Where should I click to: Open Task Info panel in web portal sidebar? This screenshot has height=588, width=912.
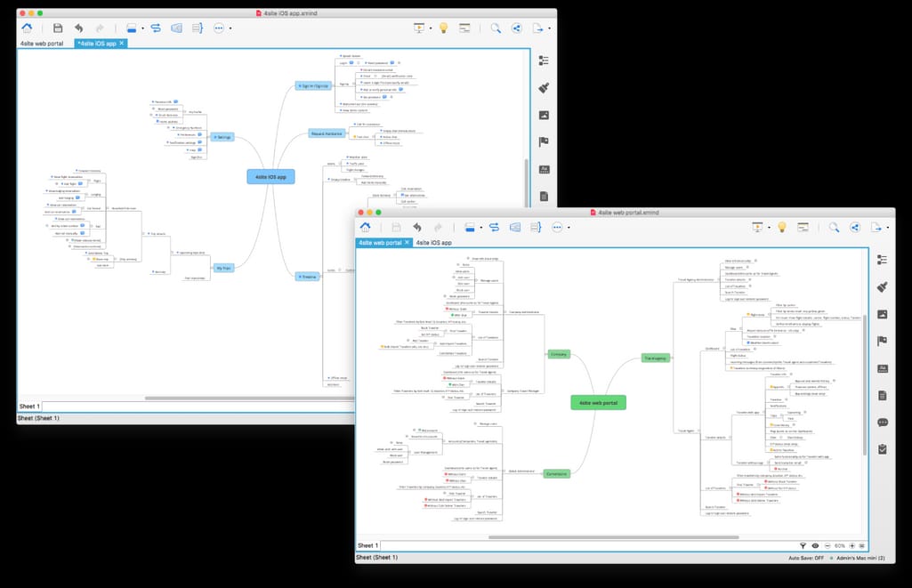tap(883, 449)
